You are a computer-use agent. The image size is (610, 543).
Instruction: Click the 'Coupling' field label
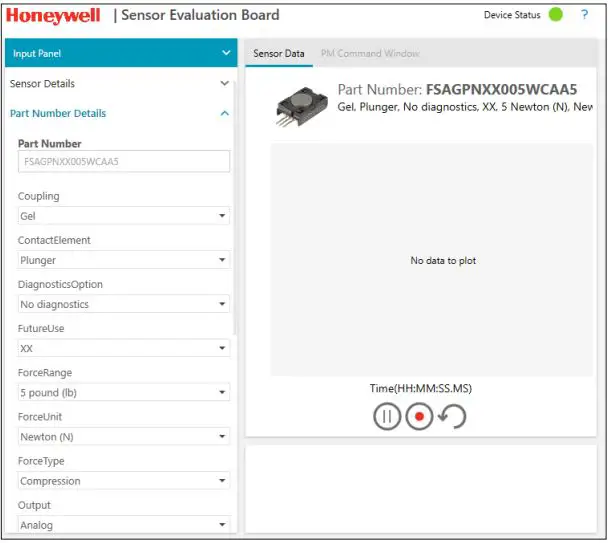[39, 196]
